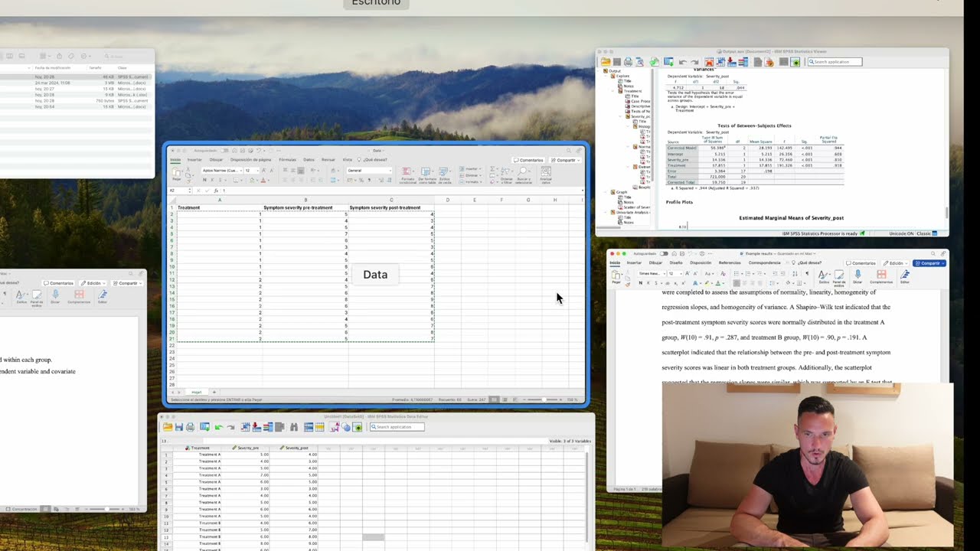Click the Export output icon in SPSS Viewer toolbar
980x551 pixels.
[654, 62]
